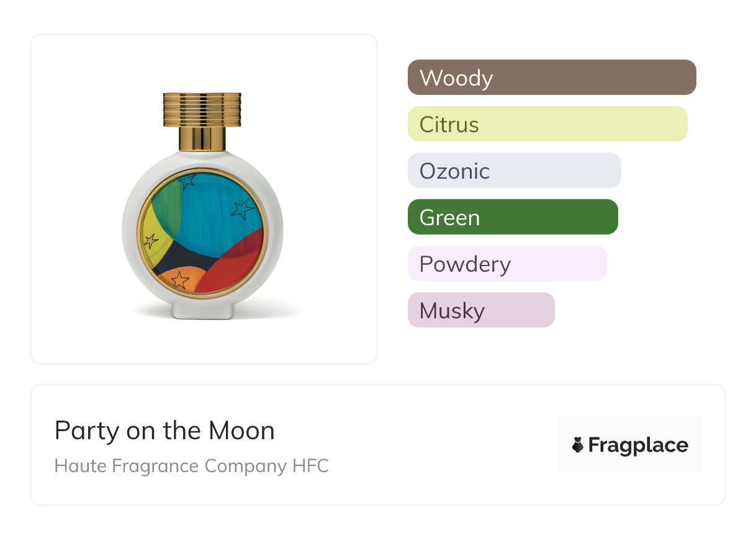Click the large star on the blue section

click(242, 209)
